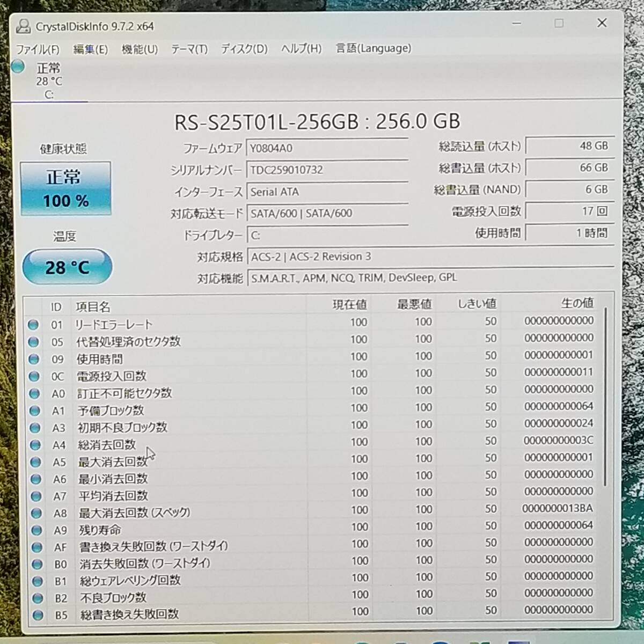
Task: Click the RS-S25T01L-256GB : 256.0 GB drive title
Action: pyautogui.click(x=317, y=122)
